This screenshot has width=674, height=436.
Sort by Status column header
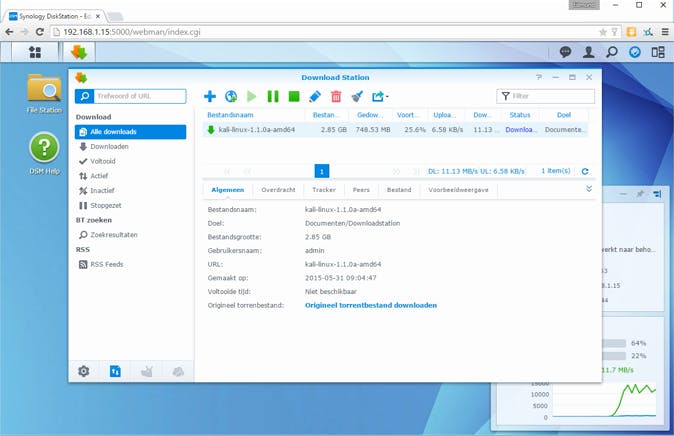(520, 115)
